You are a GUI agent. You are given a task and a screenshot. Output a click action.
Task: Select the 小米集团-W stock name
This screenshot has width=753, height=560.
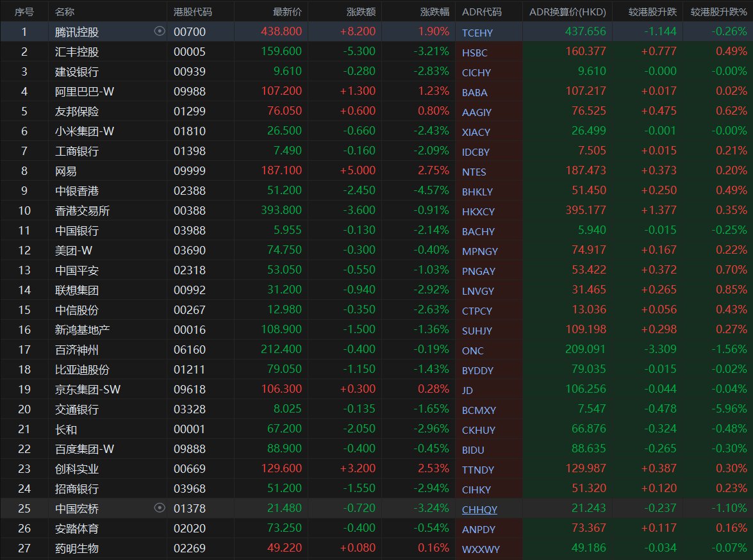(85, 131)
